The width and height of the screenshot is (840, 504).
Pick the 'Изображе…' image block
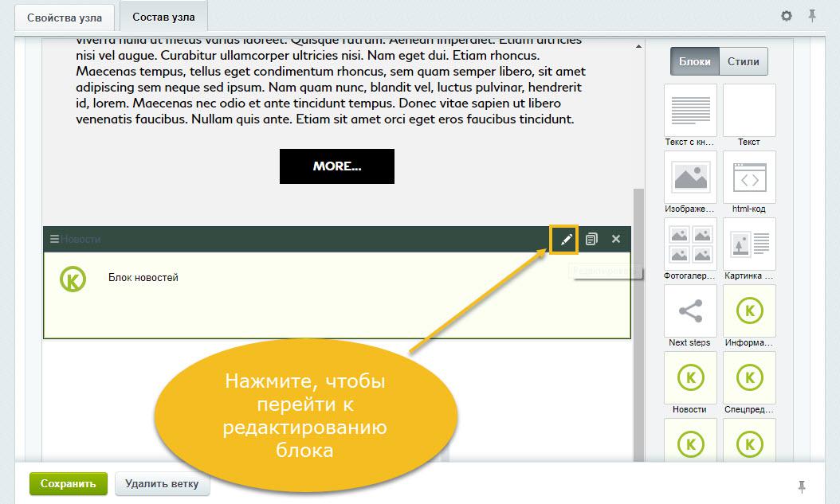click(x=690, y=177)
